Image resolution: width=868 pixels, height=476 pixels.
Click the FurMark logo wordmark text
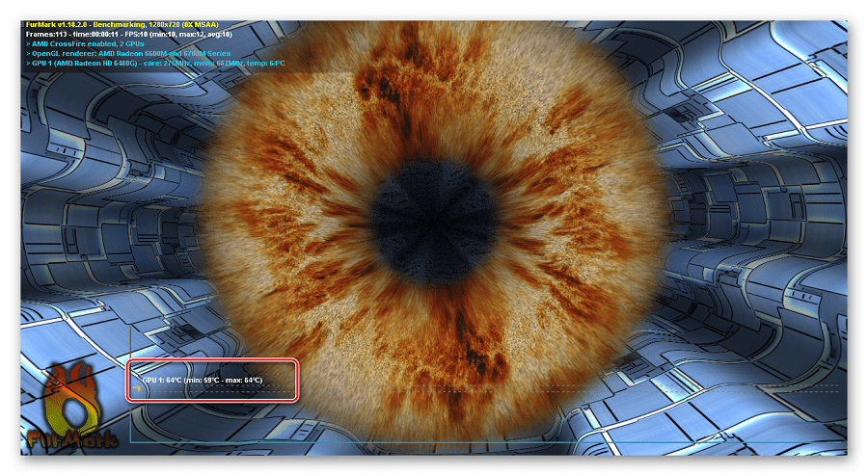[74, 440]
